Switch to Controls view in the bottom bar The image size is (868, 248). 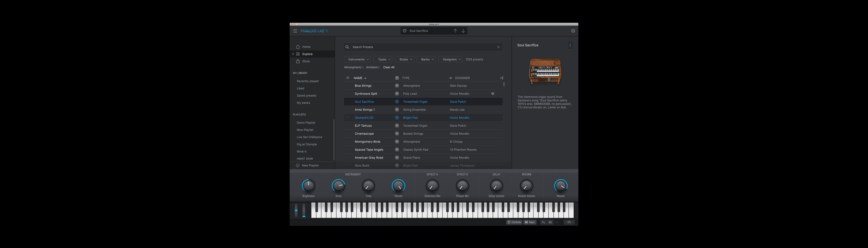(x=514, y=222)
